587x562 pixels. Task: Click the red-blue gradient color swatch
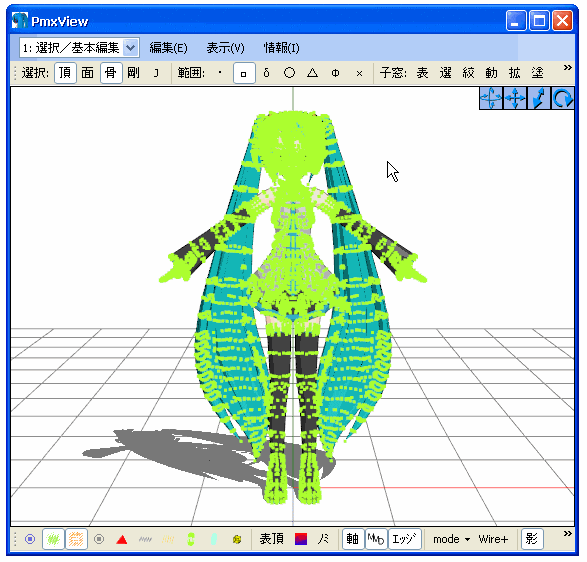point(301,539)
